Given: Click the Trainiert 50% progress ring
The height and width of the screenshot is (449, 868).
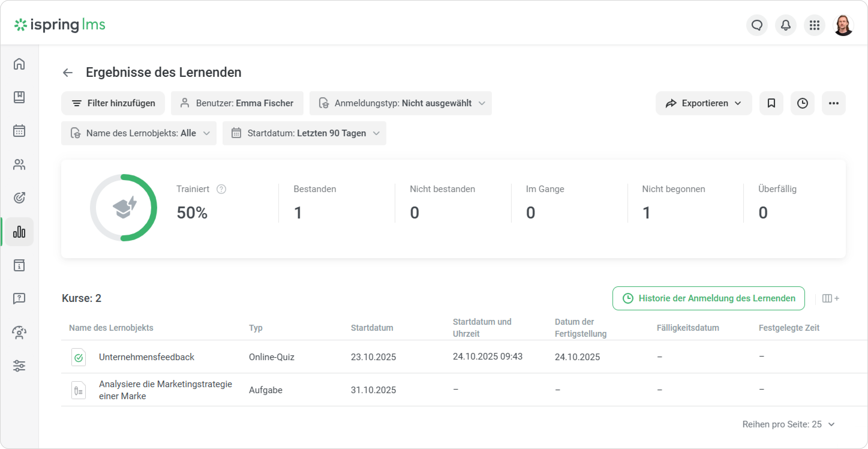Looking at the screenshot, I should tap(124, 208).
